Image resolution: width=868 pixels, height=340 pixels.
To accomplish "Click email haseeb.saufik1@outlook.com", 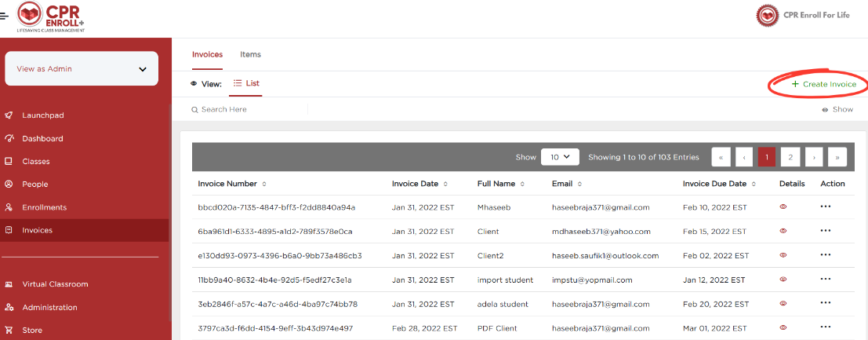I will 605,256.
